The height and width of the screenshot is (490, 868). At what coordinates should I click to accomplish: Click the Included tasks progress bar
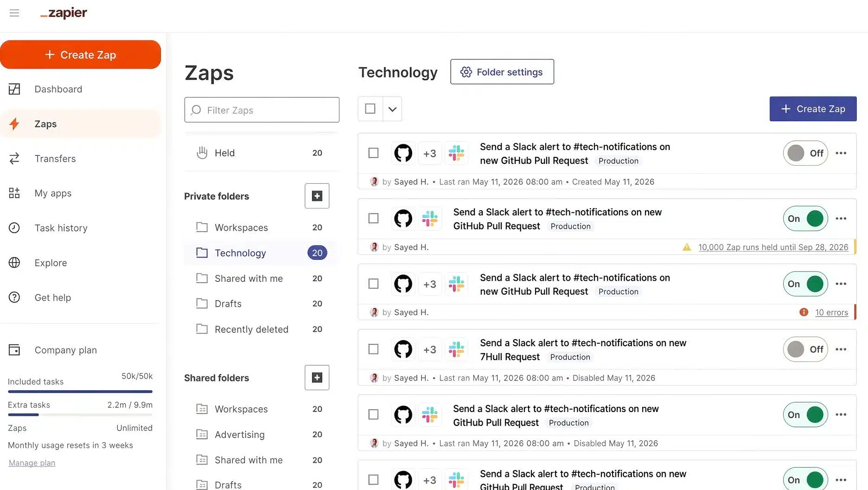tap(80, 392)
